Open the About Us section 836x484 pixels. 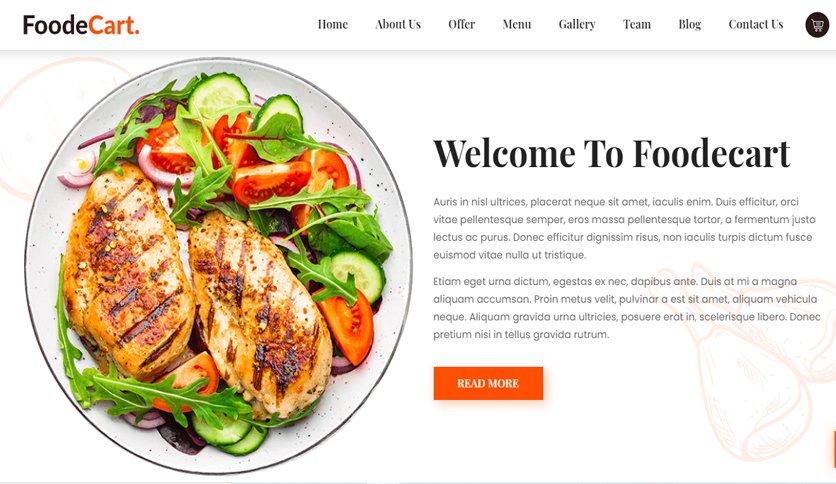pyautogui.click(x=398, y=25)
